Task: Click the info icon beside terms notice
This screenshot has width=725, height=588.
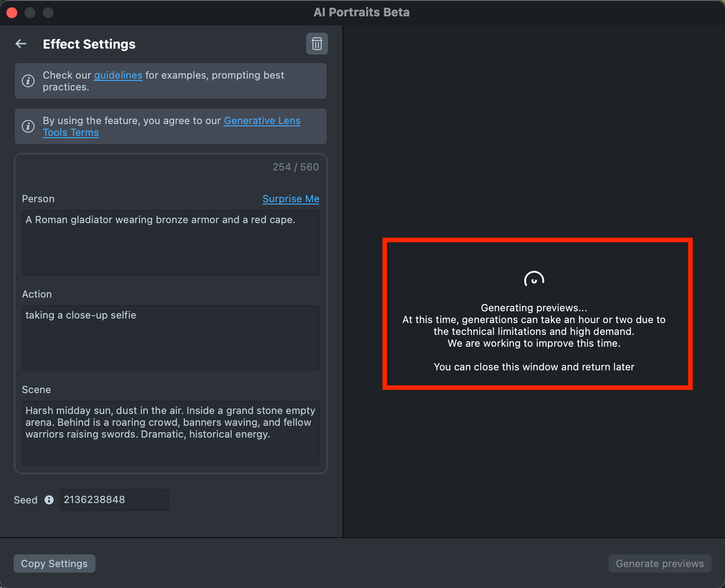Action: tap(28, 126)
